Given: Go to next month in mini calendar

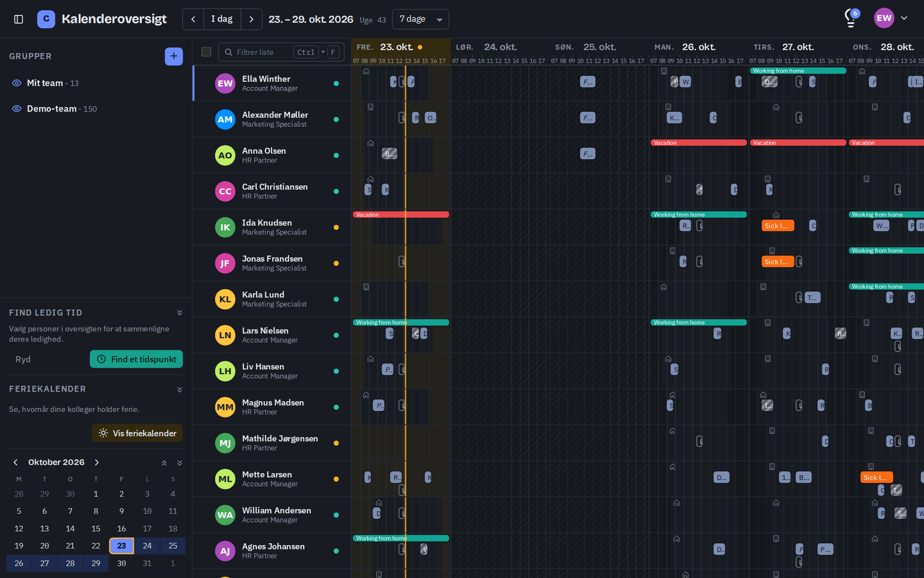Looking at the screenshot, I should pos(97,462).
